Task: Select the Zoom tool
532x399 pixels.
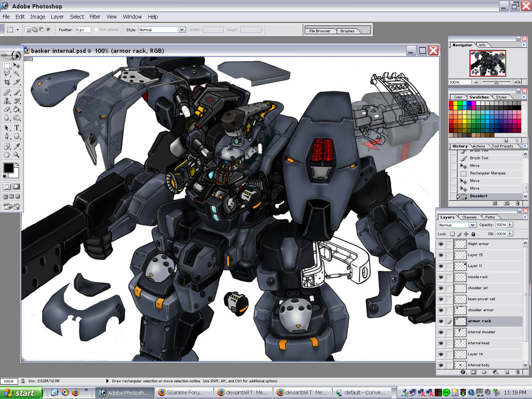Action: (x=17, y=155)
